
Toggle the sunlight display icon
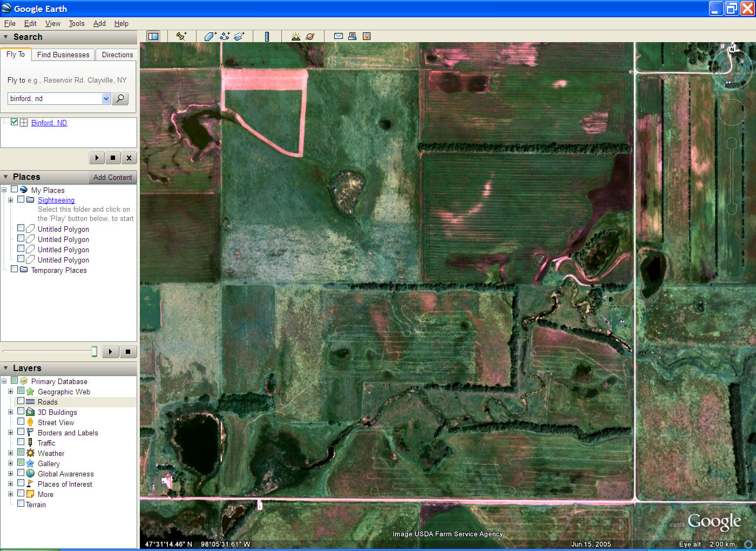coord(295,36)
